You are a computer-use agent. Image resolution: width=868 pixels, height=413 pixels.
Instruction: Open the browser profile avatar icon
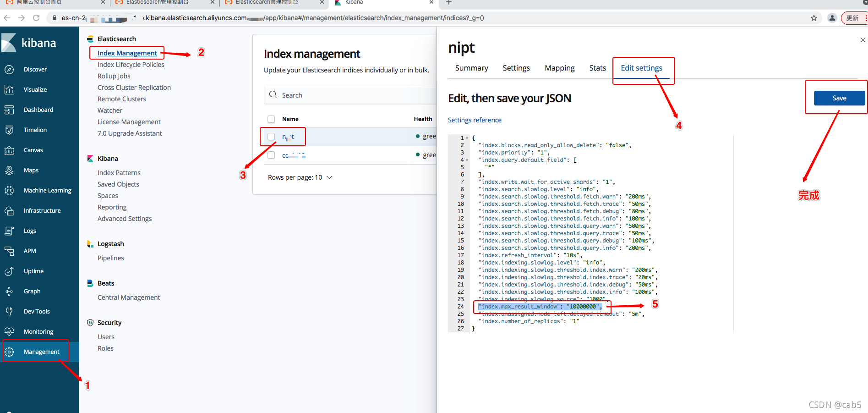(x=832, y=18)
